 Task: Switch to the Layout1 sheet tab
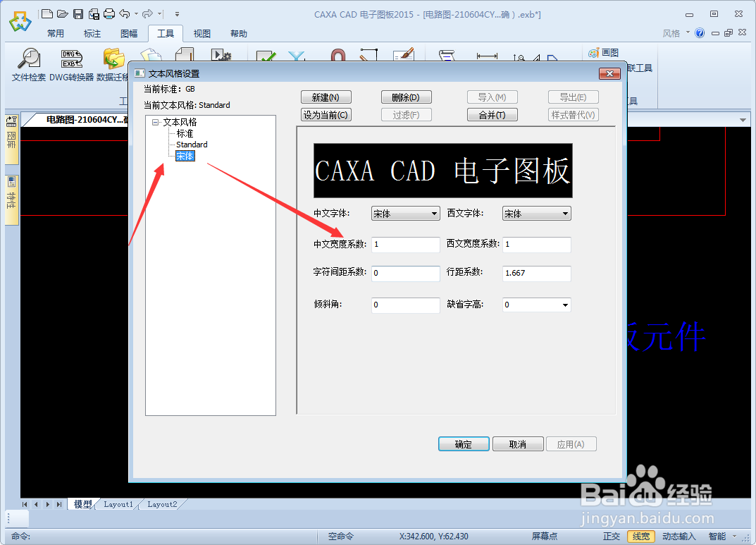118,505
